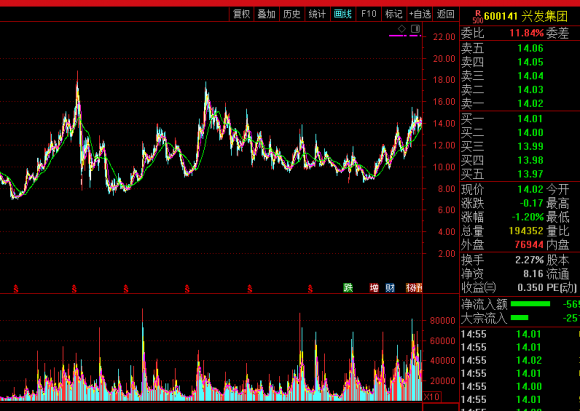The height and width of the screenshot is (411, 580).
Task: Click the rightmost red S dividend marker
Action: tap(310, 289)
